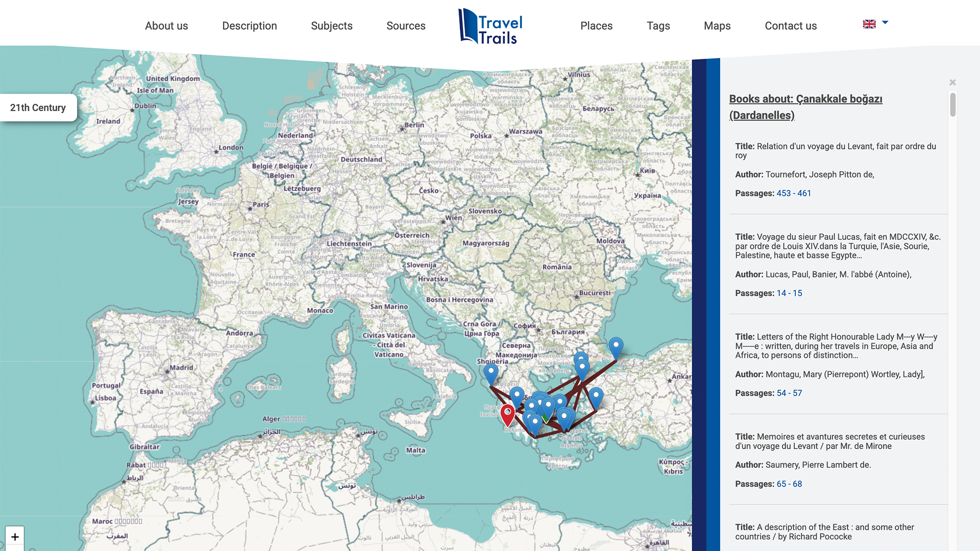
Task: Click the red map marker pin
Action: click(508, 414)
